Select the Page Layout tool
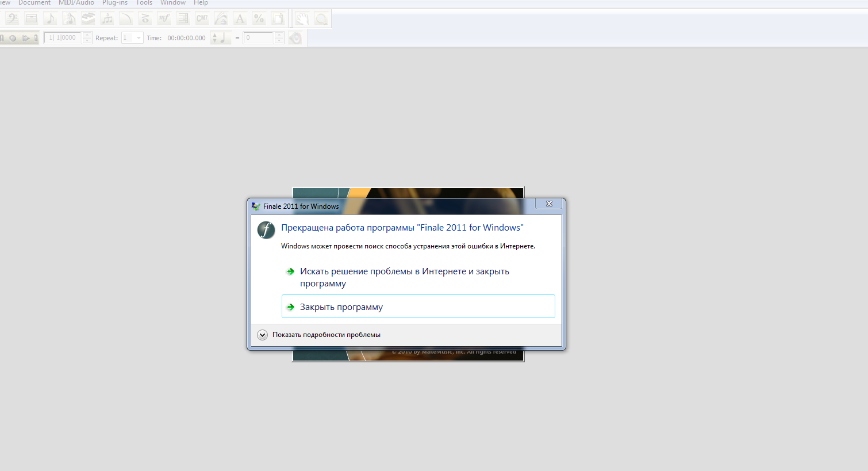868x471 pixels. coord(278,19)
